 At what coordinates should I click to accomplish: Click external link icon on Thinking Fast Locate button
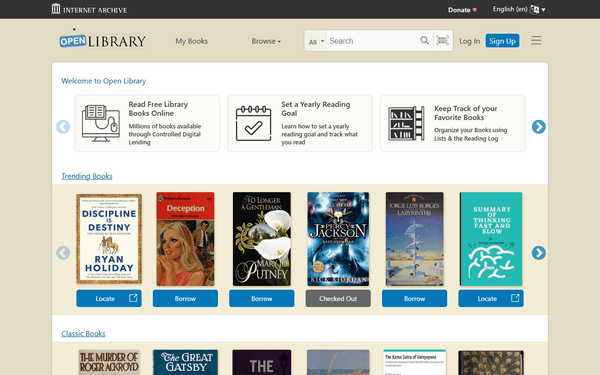point(515,298)
